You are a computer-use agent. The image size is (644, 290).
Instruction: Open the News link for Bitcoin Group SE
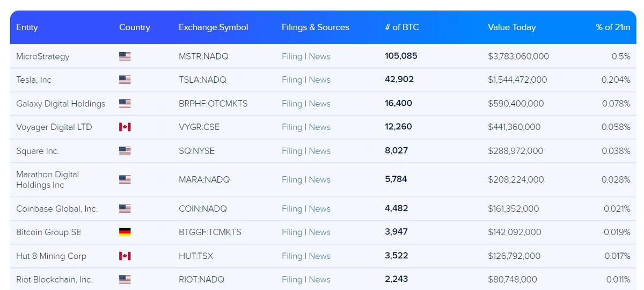(x=320, y=232)
